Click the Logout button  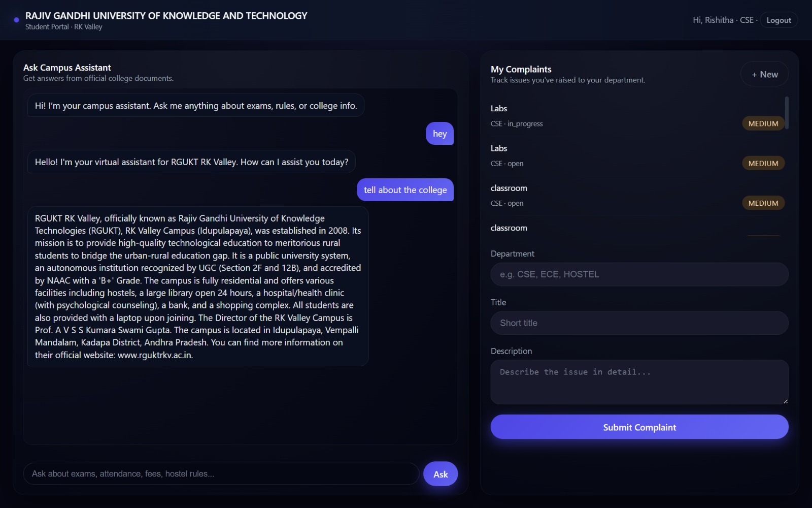click(779, 20)
